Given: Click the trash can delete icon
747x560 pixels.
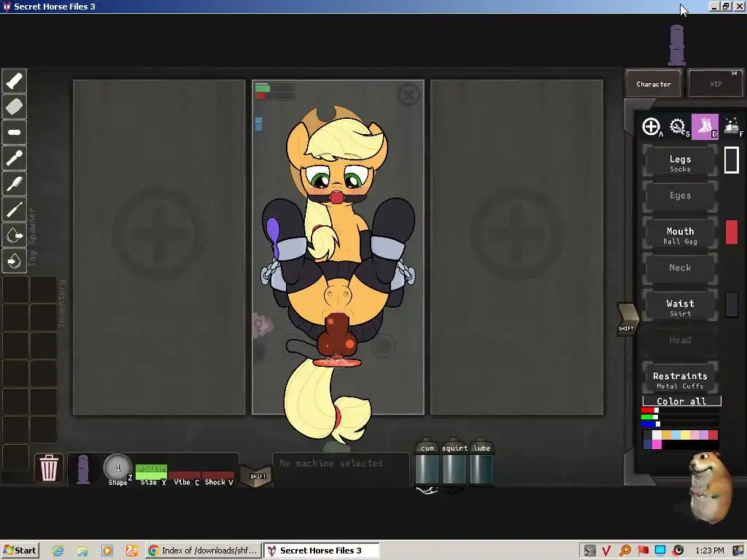Looking at the screenshot, I should tap(49, 467).
